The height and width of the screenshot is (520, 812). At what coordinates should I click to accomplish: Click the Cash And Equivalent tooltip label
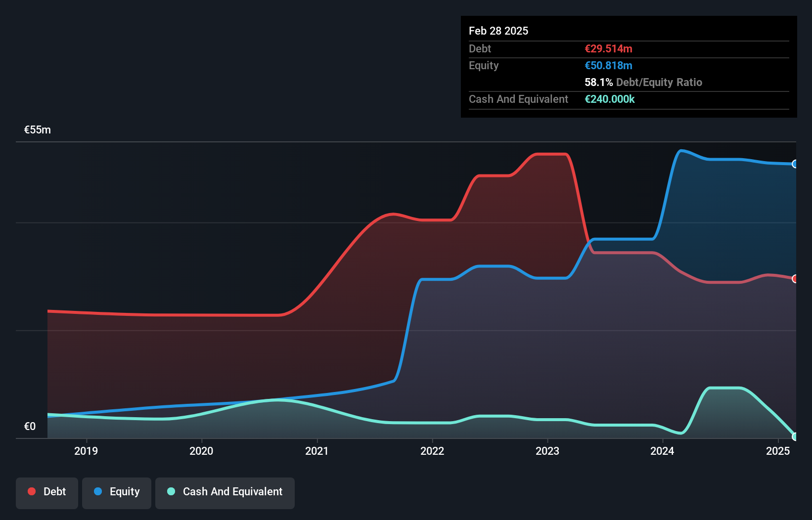pyautogui.click(x=518, y=99)
